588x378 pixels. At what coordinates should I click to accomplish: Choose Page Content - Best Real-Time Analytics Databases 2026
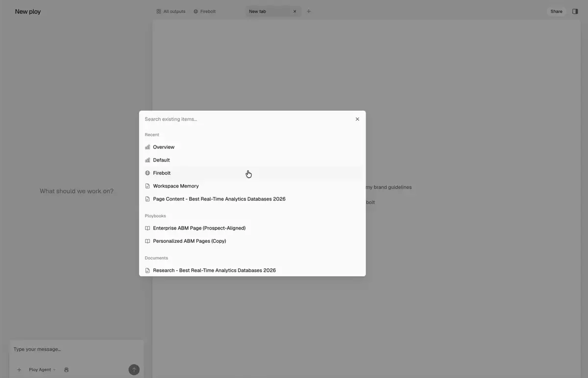click(x=252, y=199)
